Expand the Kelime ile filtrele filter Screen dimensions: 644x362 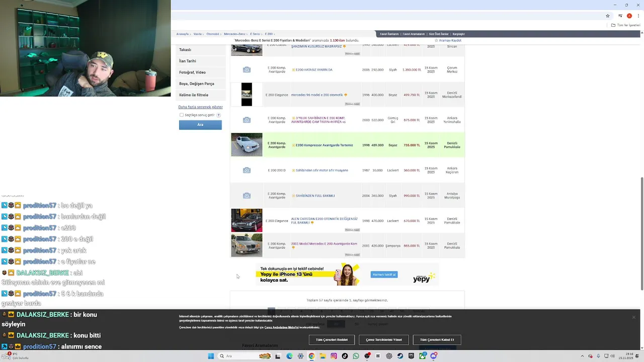200,95
